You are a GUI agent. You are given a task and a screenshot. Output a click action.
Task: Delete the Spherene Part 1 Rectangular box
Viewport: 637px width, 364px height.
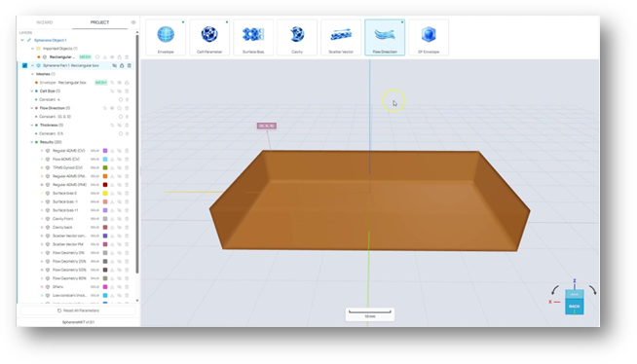pos(130,65)
